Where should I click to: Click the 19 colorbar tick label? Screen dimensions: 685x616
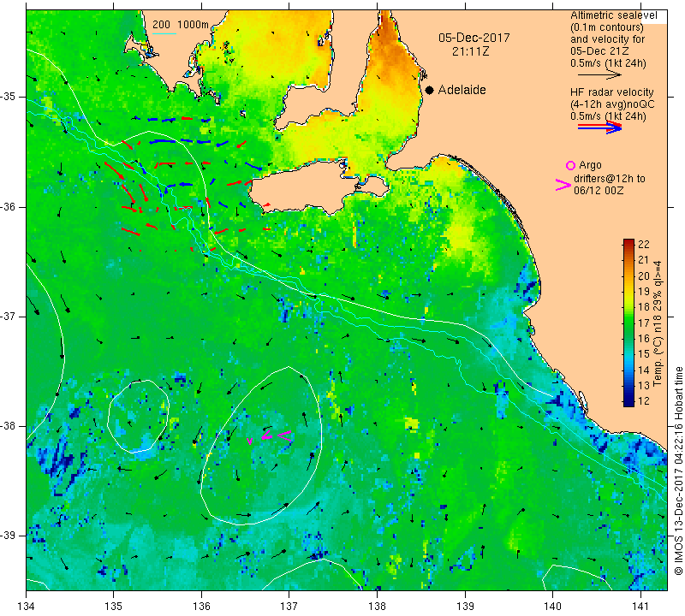pos(644,291)
